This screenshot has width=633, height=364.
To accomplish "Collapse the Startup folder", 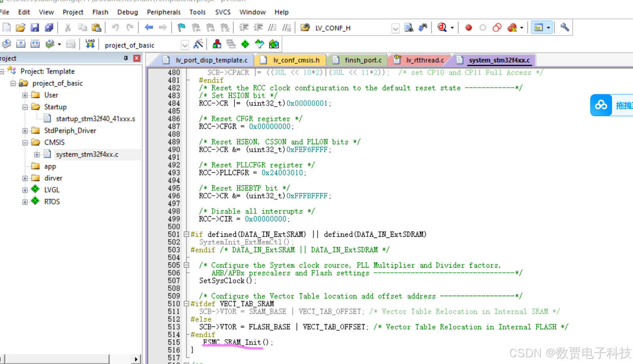I will 25,107.
